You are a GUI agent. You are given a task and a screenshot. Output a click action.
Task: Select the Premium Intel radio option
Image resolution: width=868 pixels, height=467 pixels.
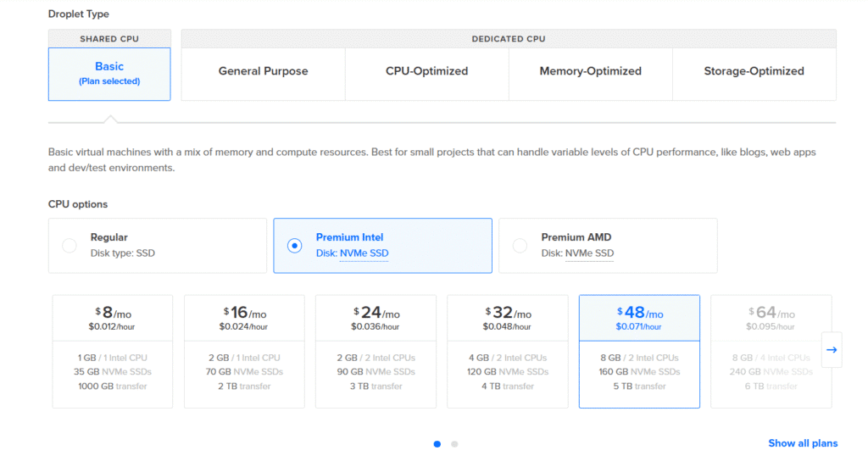coord(294,245)
